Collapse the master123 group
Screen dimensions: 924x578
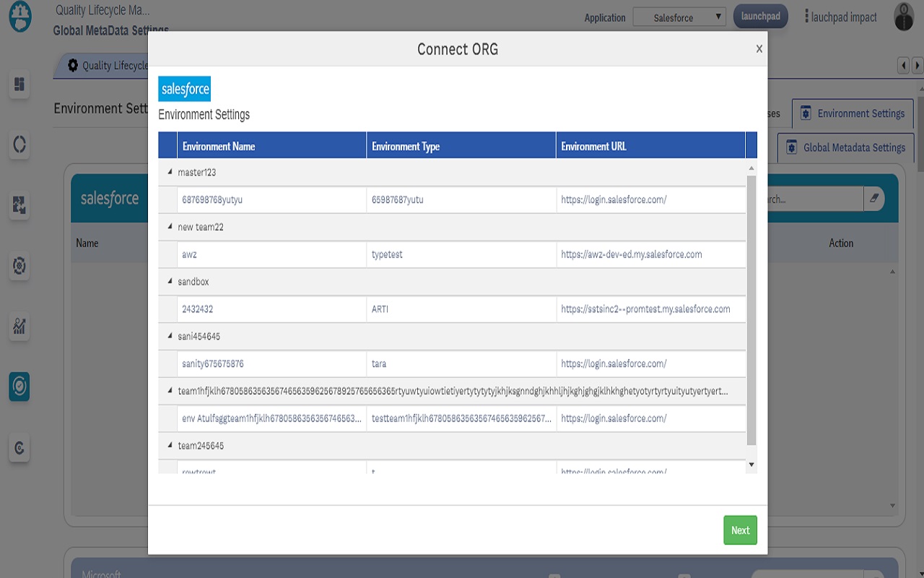coord(170,172)
